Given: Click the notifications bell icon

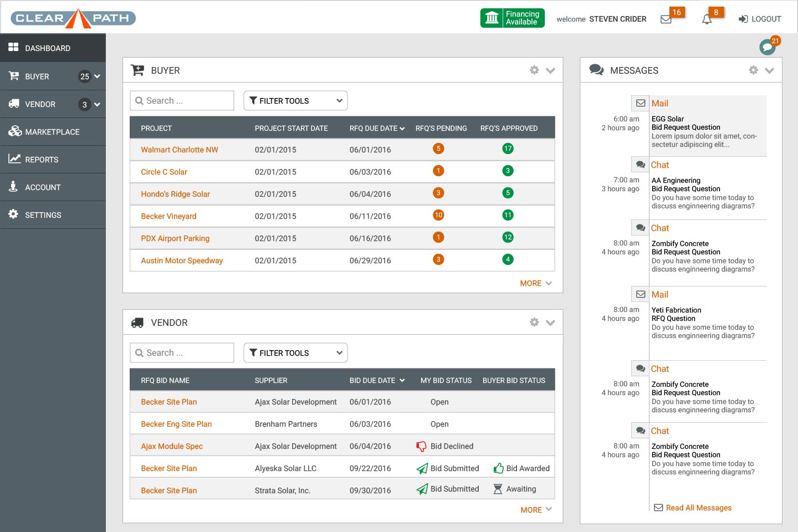Looking at the screenshot, I should pos(707,19).
